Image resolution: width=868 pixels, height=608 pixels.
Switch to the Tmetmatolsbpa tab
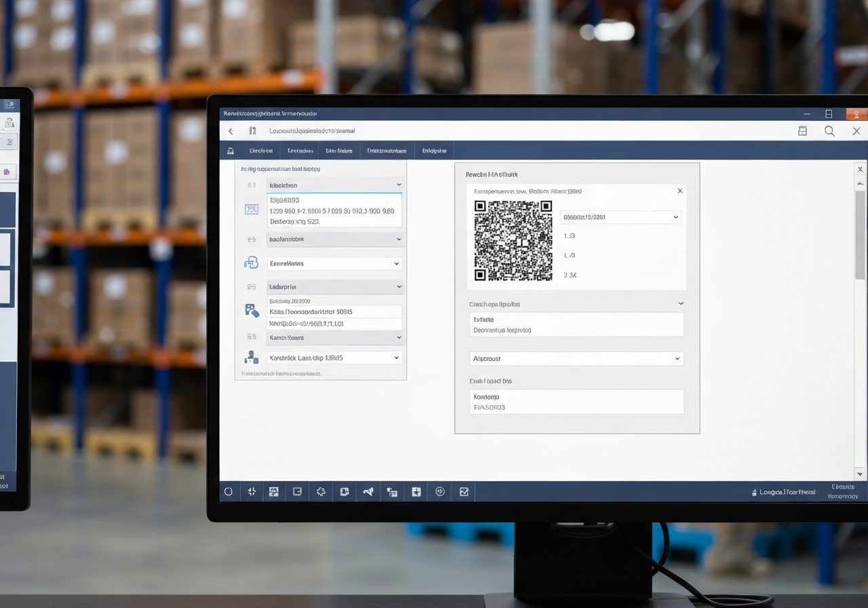[x=387, y=151]
